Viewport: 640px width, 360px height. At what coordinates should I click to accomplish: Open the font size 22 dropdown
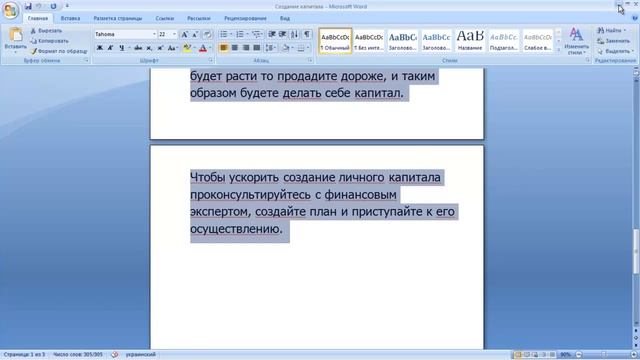(x=174, y=34)
